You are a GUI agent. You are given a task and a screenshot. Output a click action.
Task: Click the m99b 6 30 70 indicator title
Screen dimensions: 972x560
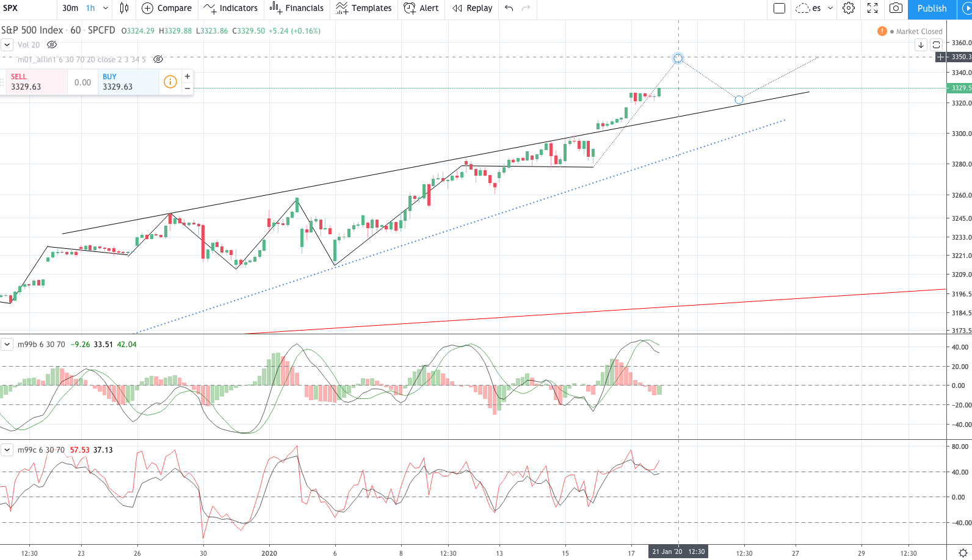point(42,345)
